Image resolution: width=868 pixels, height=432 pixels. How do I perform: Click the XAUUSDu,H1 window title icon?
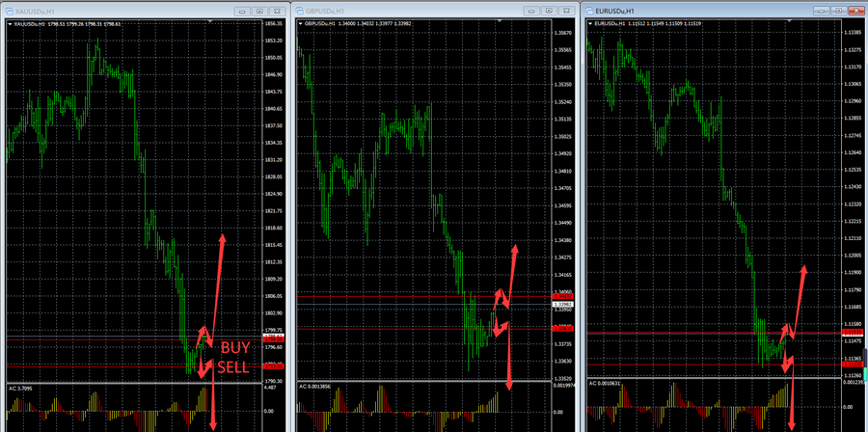click(x=9, y=10)
